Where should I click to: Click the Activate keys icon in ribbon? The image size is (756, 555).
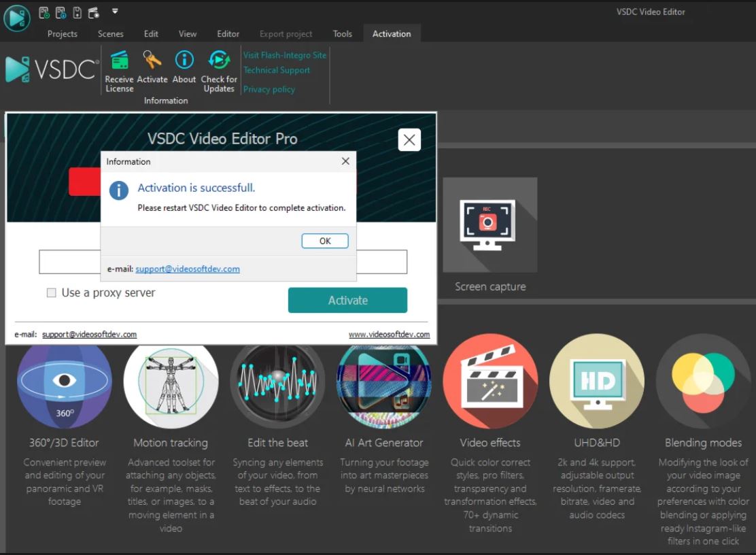(152, 61)
